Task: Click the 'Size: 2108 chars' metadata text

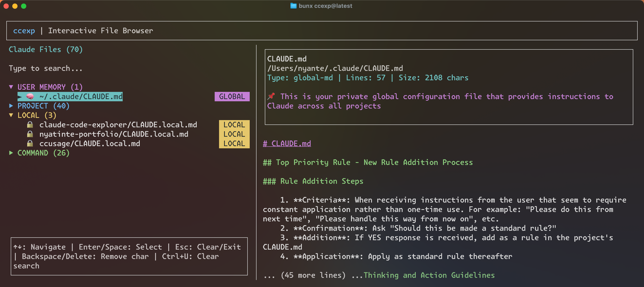Action: tap(433, 78)
